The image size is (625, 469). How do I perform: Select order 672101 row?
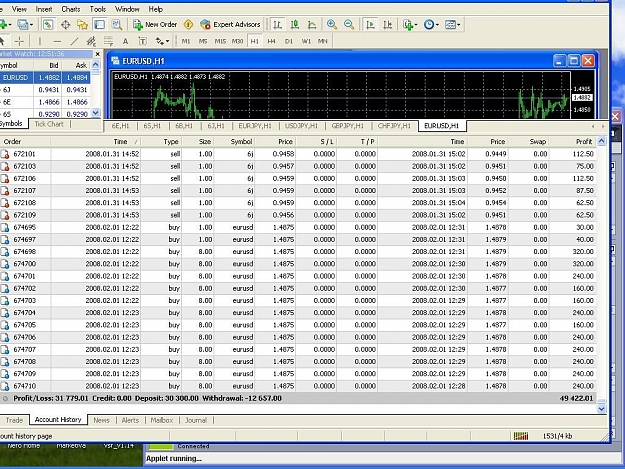tap(298, 154)
